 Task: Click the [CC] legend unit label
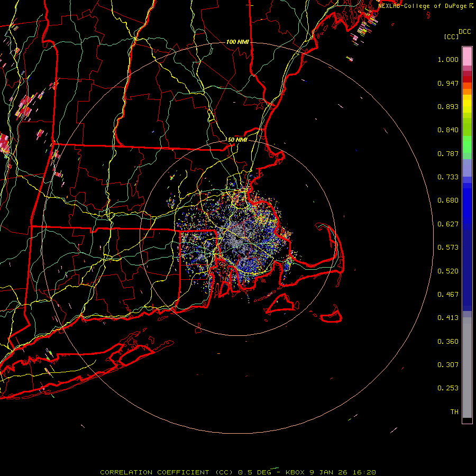click(452, 36)
